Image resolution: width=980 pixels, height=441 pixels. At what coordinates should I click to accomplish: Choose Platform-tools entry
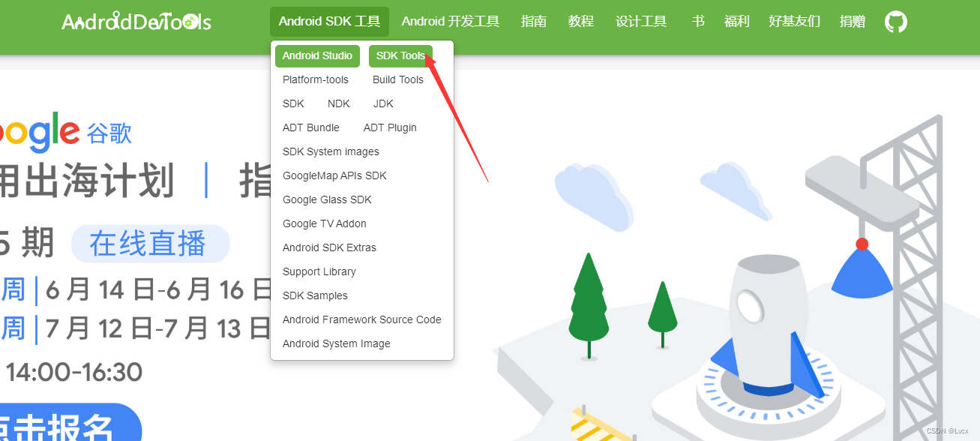click(x=316, y=79)
